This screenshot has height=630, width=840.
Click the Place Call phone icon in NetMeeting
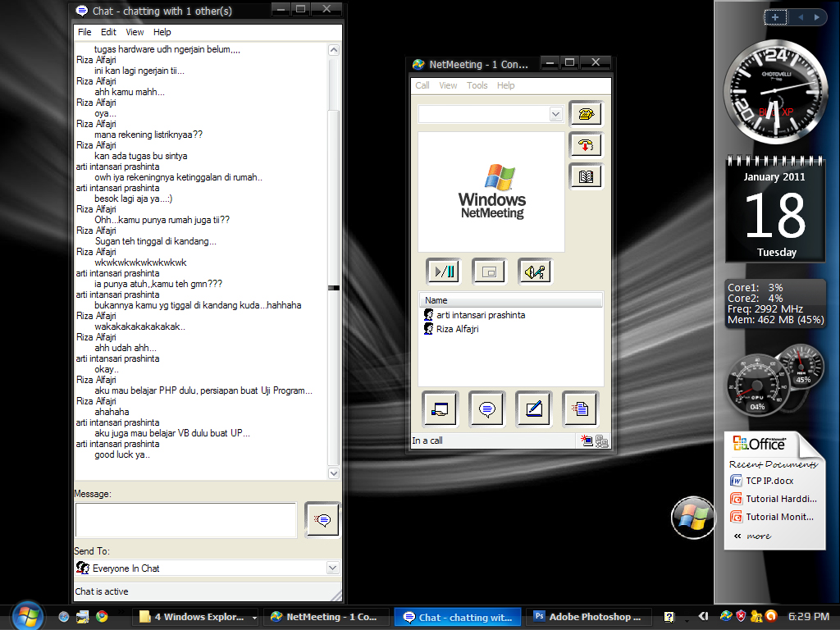pyautogui.click(x=586, y=113)
